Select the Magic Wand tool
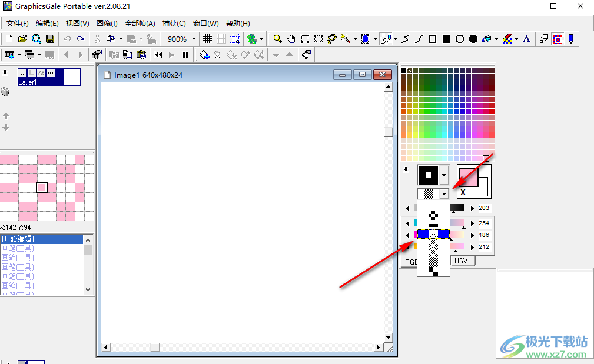The image size is (594, 364). [345, 39]
